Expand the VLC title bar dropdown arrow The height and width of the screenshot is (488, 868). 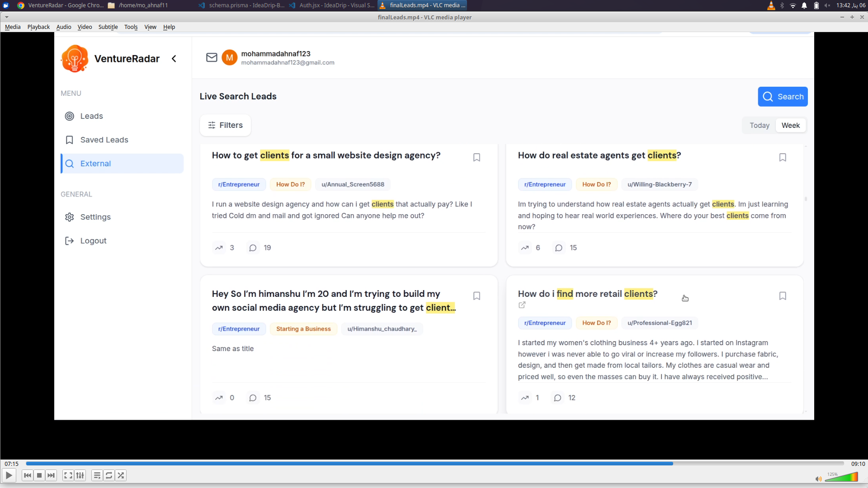click(6, 17)
